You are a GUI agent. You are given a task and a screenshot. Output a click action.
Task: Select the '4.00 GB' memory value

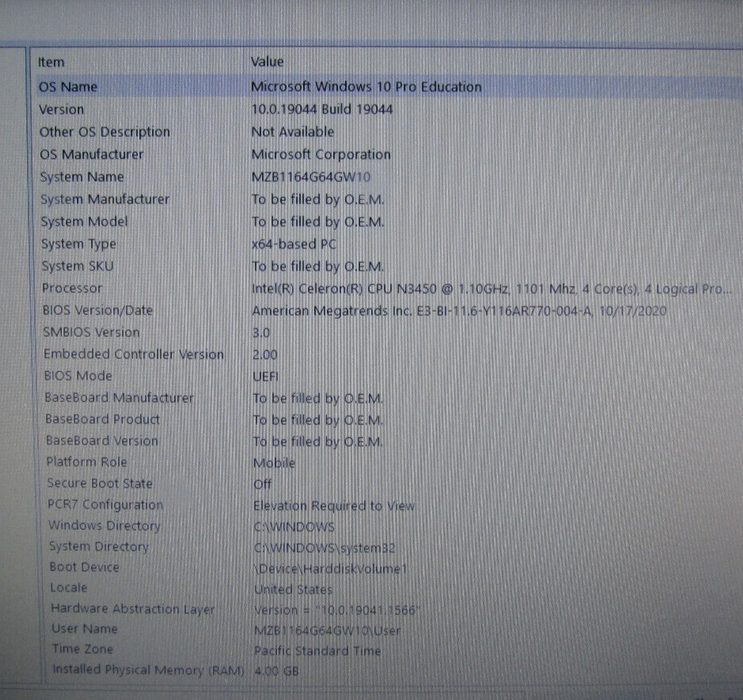pos(276,671)
